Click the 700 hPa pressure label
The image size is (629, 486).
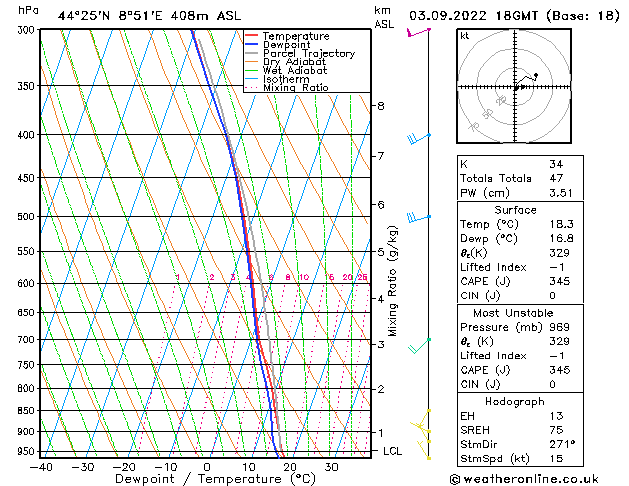28,340
